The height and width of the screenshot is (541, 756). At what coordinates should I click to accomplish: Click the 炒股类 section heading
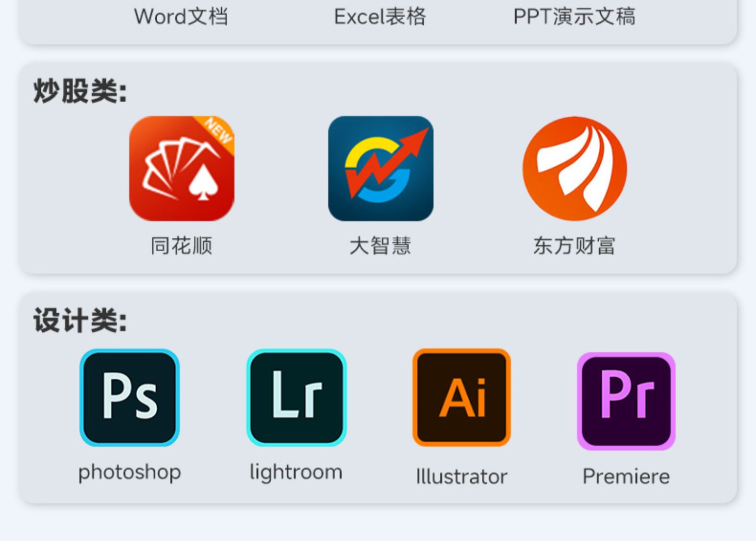[80, 92]
